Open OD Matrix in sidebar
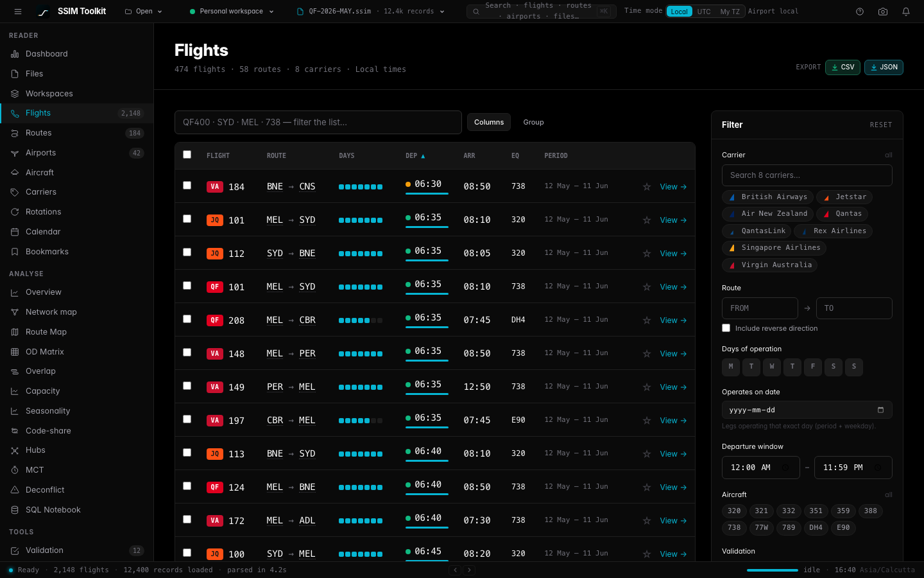 pos(76,352)
